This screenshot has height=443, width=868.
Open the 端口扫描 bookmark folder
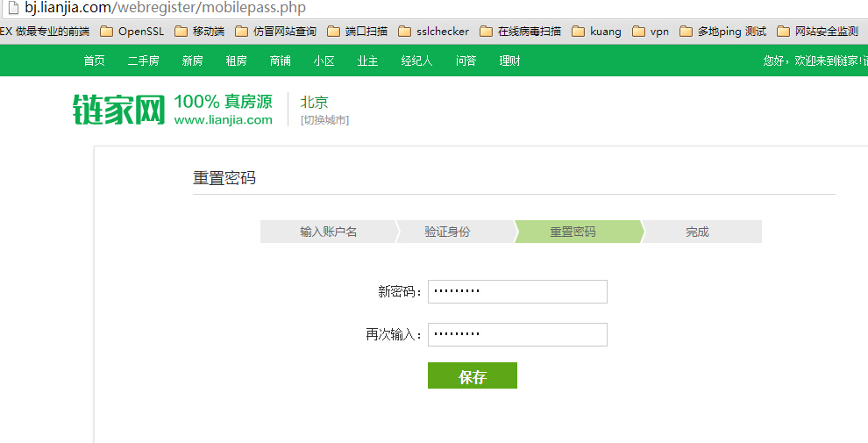tap(357, 32)
